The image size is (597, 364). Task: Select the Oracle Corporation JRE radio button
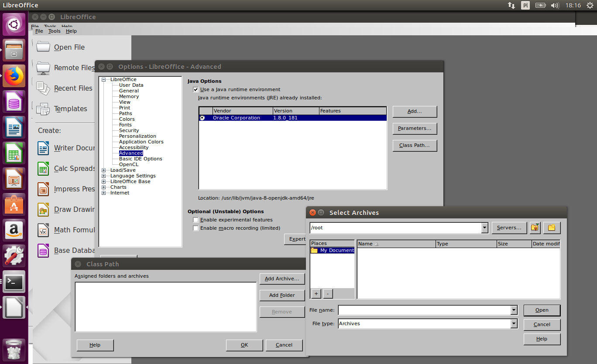[202, 118]
